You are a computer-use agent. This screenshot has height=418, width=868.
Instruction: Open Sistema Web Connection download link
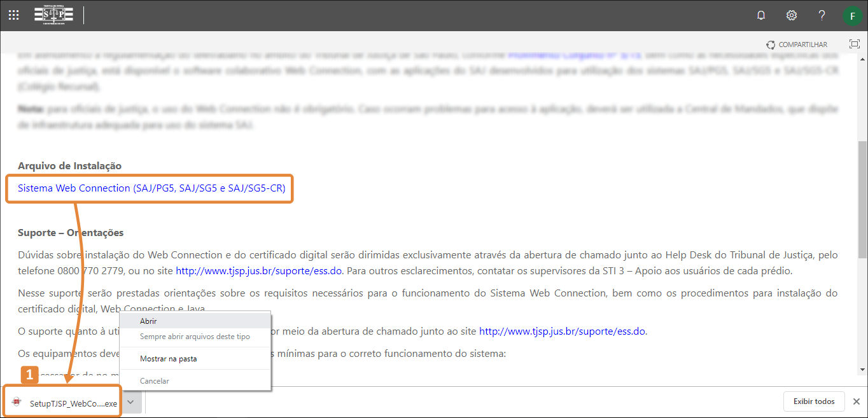tap(151, 188)
